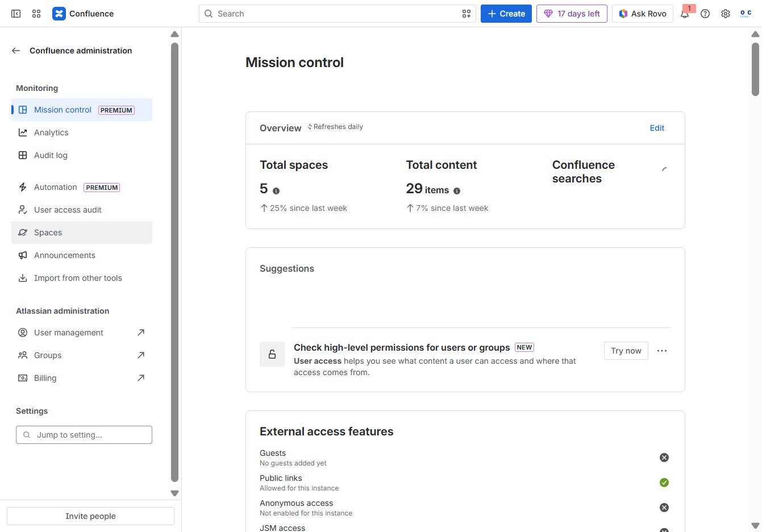
Task: Open the user profile avatar
Action: (x=746, y=14)
